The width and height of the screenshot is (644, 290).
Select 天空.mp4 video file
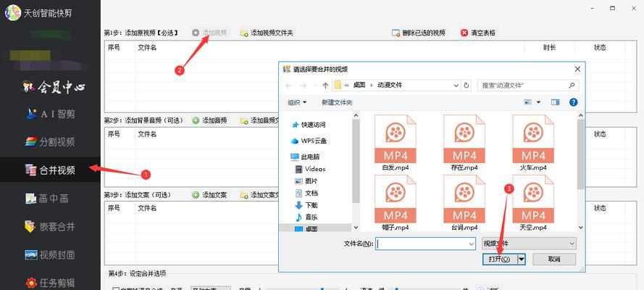(533, 202)
